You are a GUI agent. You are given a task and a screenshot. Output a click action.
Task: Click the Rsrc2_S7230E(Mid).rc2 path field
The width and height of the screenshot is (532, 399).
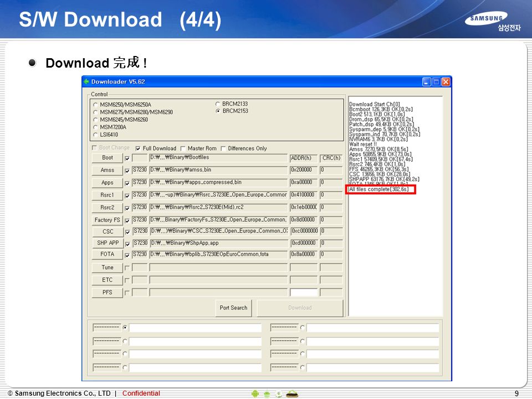click(x=218, y=207)
